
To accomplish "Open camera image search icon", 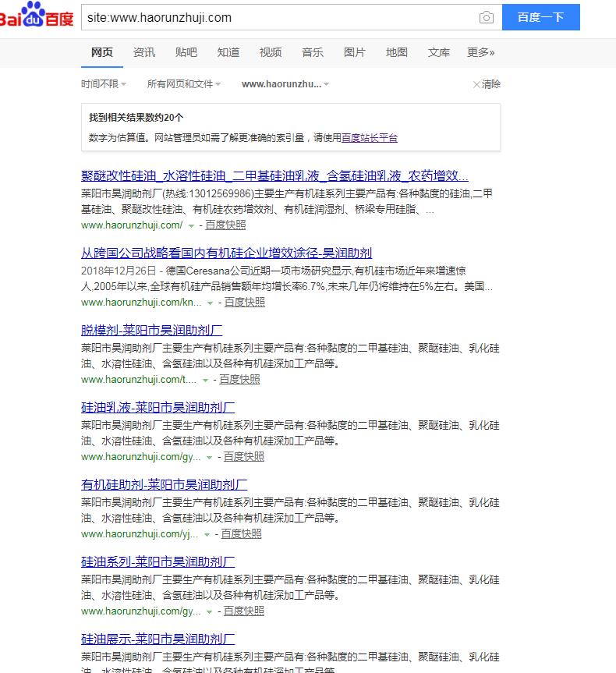I will (486, 18).
